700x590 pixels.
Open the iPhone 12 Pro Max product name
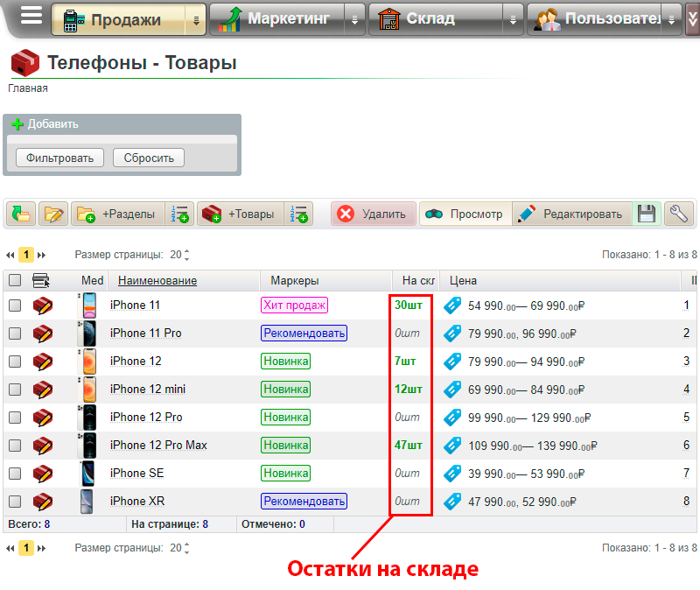coord(158,446)
